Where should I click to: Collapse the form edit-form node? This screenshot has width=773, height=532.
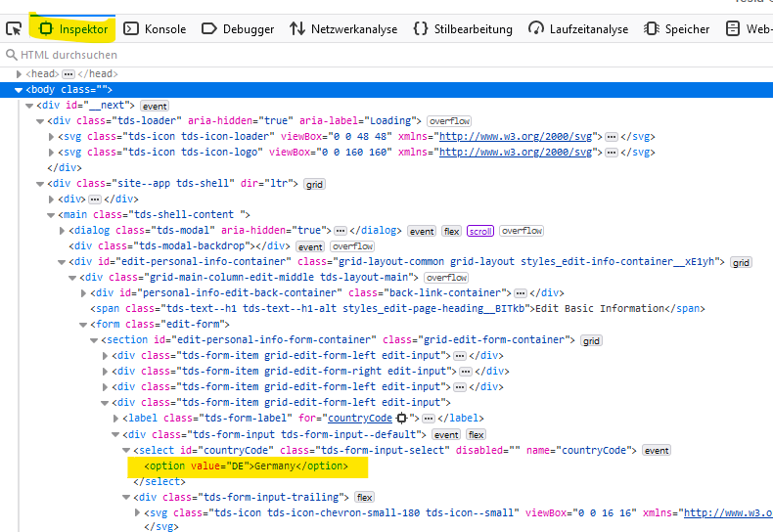pyautogui.click(x=84, y=325)
